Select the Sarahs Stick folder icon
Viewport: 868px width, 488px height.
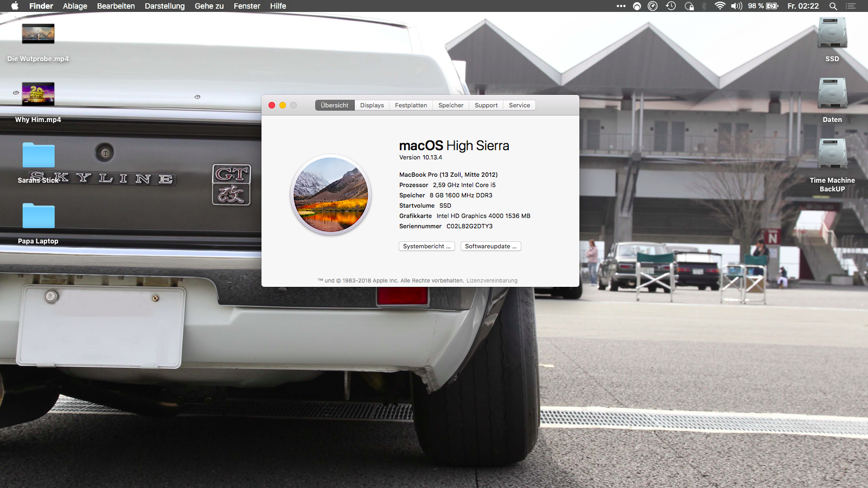pyautogui.click(x=39, y=156)
